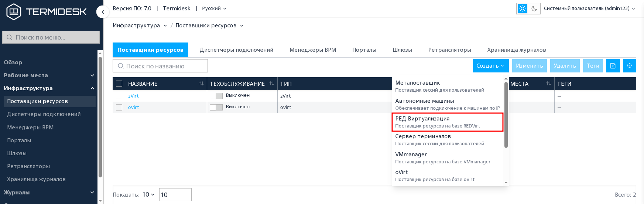Open Шлюзы sidebar item
The height and width of the screenshot is (204, 644).
click(x=49, y=153)
